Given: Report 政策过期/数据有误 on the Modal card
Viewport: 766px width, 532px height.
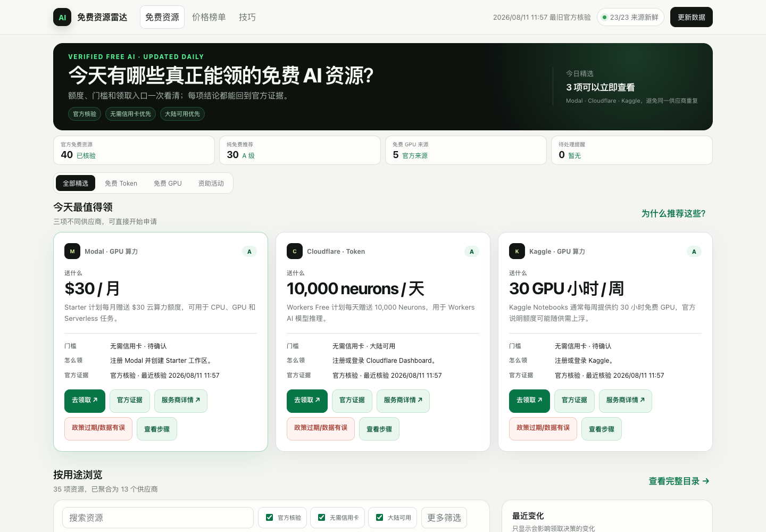Looking at the screenshot, I should (98, 428).
